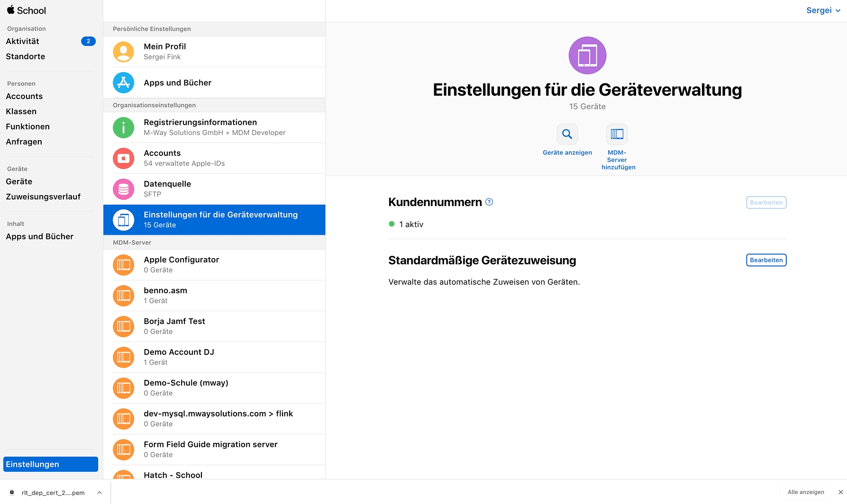847x504 pixels.
Task: Click the purple device management header icon
Action: coord(587,55)
